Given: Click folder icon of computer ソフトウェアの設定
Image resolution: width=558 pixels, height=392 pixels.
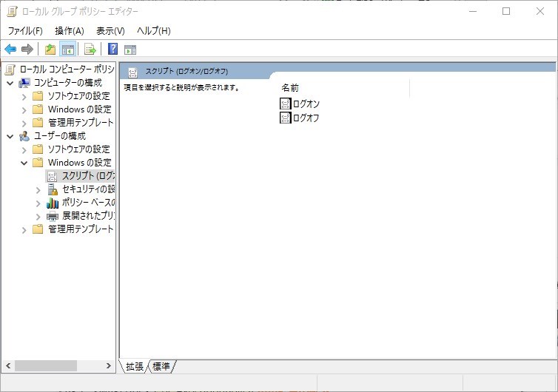Looking at the screenshot, I should coord(38,96).
